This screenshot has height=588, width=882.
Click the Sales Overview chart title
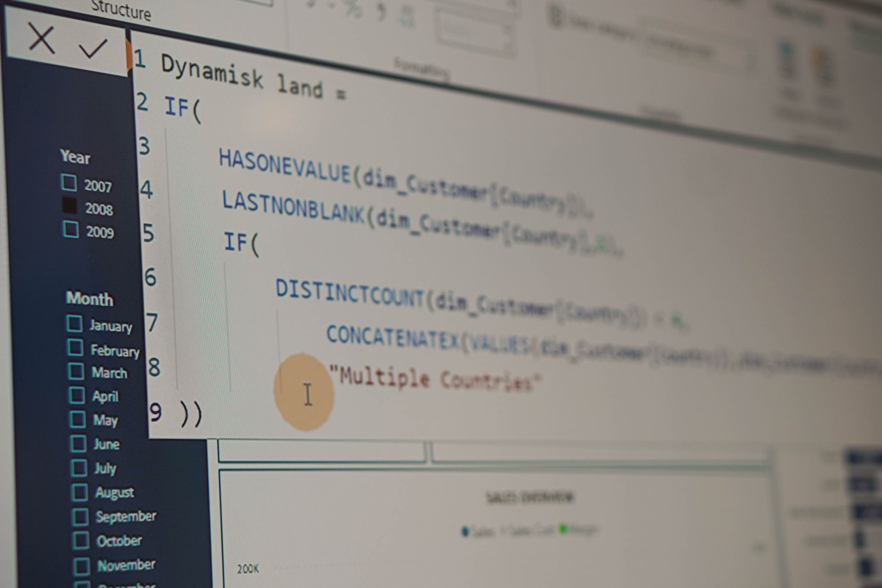click(530, 498)
